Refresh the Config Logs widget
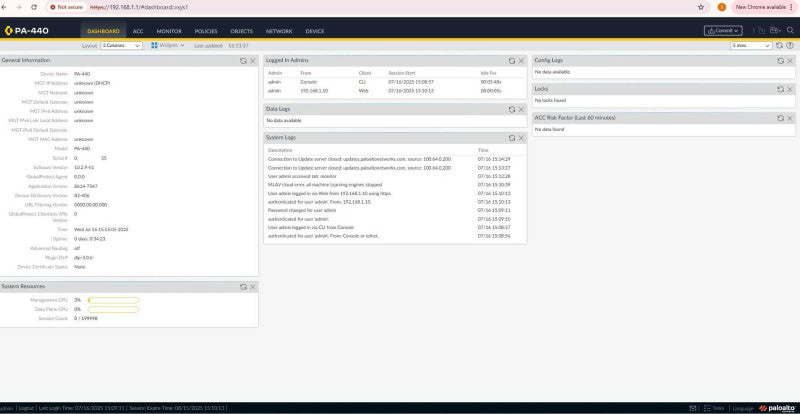Image resolution: width=800 pixels, height=414 pixels. tap(781, 61)
